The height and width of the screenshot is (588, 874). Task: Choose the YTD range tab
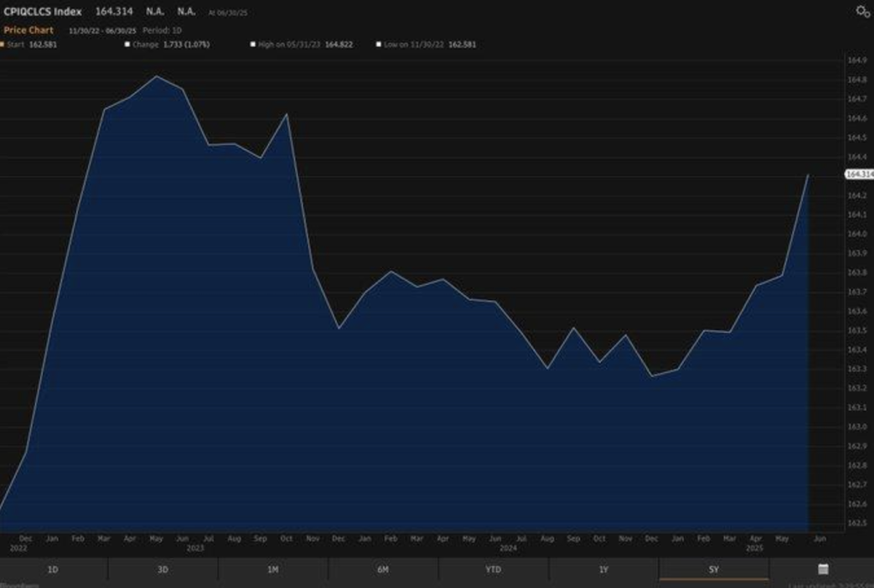click(x=493, y=569)
